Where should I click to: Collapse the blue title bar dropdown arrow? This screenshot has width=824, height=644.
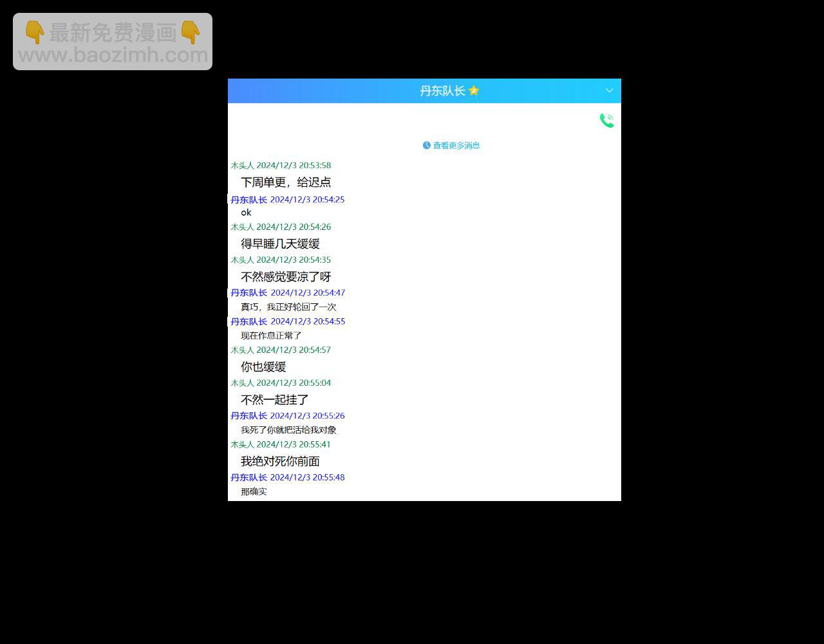pyautogui.click(x=609, y=91)
